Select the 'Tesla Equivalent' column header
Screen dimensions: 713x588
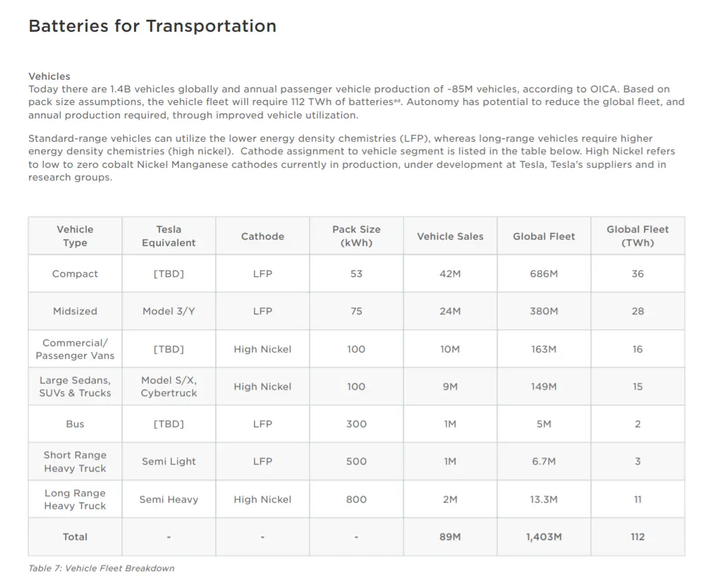pyautogui.click(x=169, y=236)
